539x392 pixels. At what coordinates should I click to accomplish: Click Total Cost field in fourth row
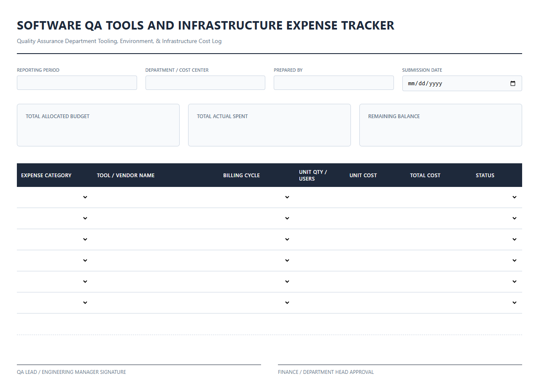pos(439,260)
